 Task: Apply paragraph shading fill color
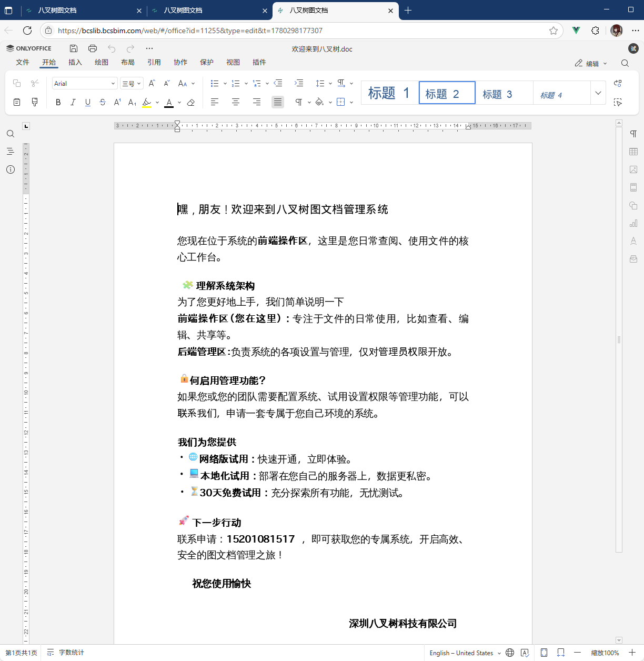pos(319,102)
